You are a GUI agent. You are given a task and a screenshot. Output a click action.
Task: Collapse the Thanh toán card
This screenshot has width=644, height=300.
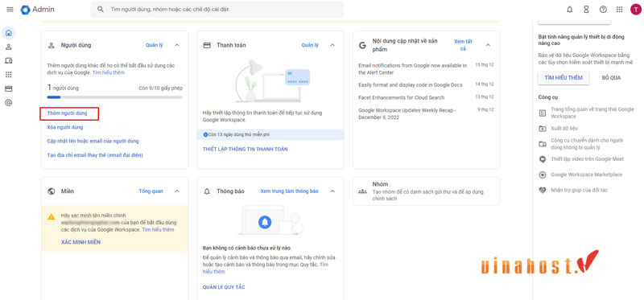coord(332,45)
